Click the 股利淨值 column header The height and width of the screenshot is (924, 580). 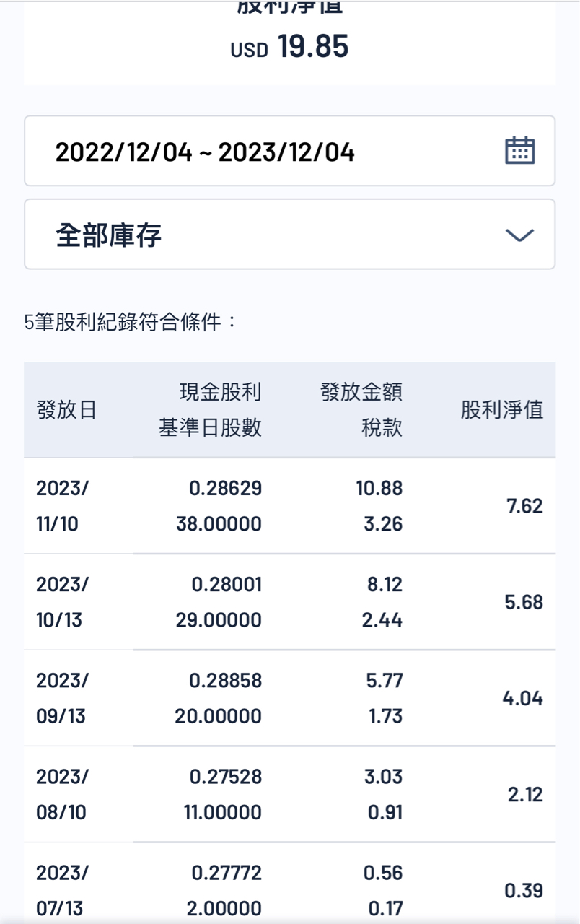click(x=502, y=410)
